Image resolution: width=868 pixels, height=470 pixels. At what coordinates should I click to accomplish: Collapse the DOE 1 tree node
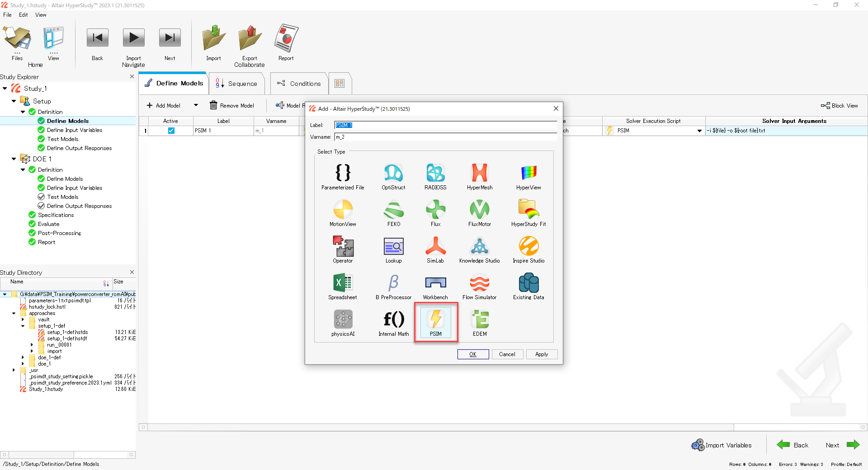(x=14, y=159)
